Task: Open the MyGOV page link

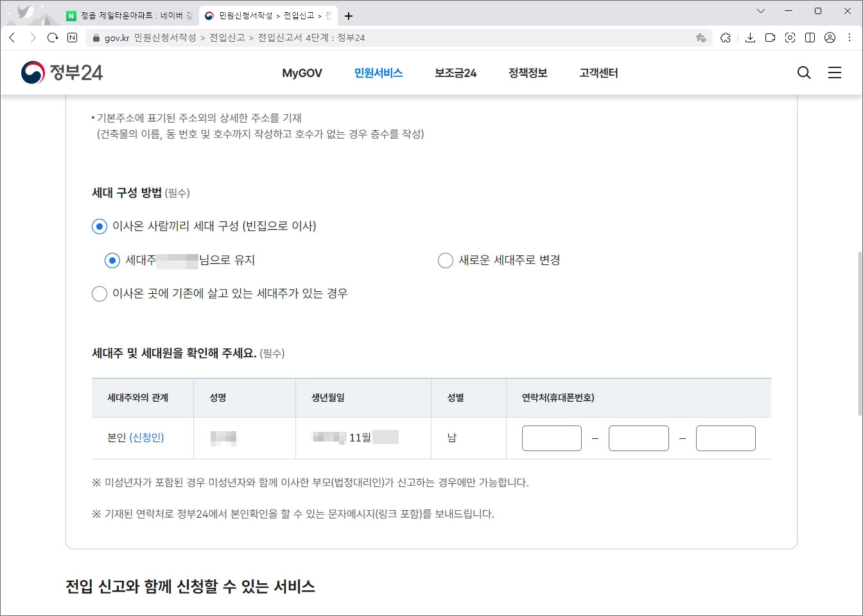Action: (302, 73)
